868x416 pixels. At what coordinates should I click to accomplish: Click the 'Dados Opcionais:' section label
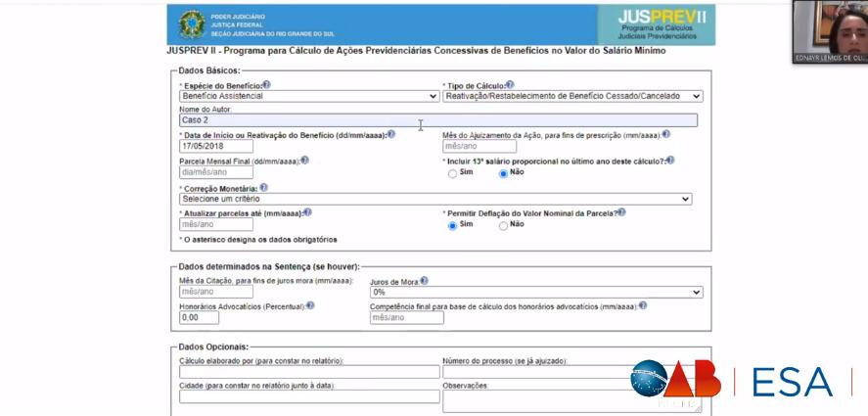213,347
